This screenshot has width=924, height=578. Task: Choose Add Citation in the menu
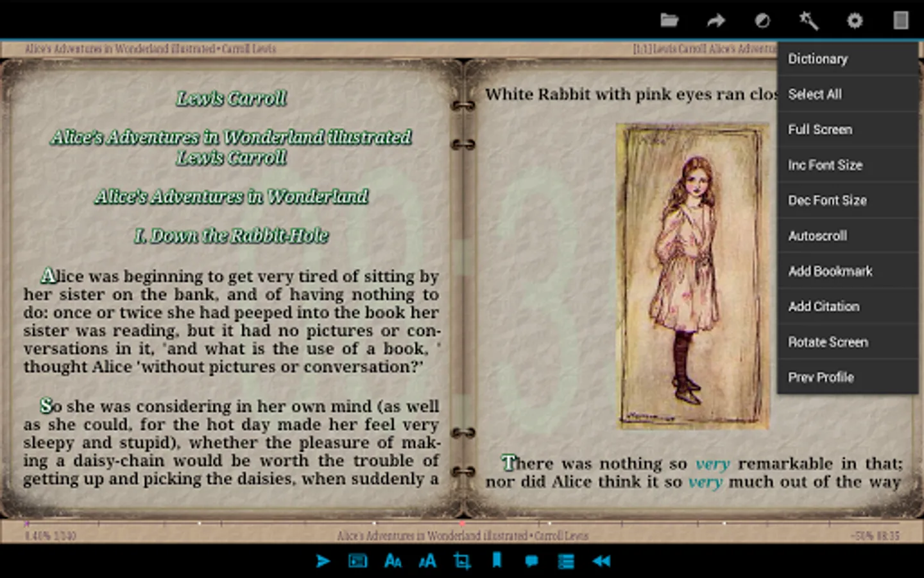[848, 306]
